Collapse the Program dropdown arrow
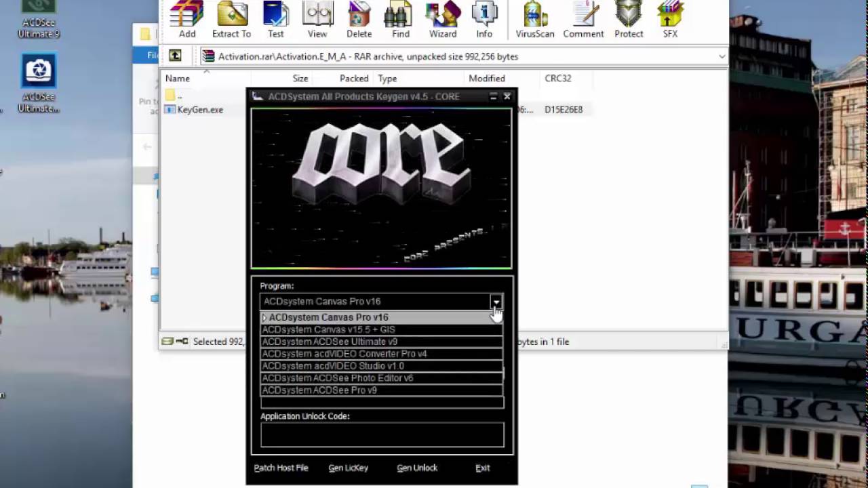The height and width of the screenshot is (488, 868). pyautogui.click(x=496, y=301)
